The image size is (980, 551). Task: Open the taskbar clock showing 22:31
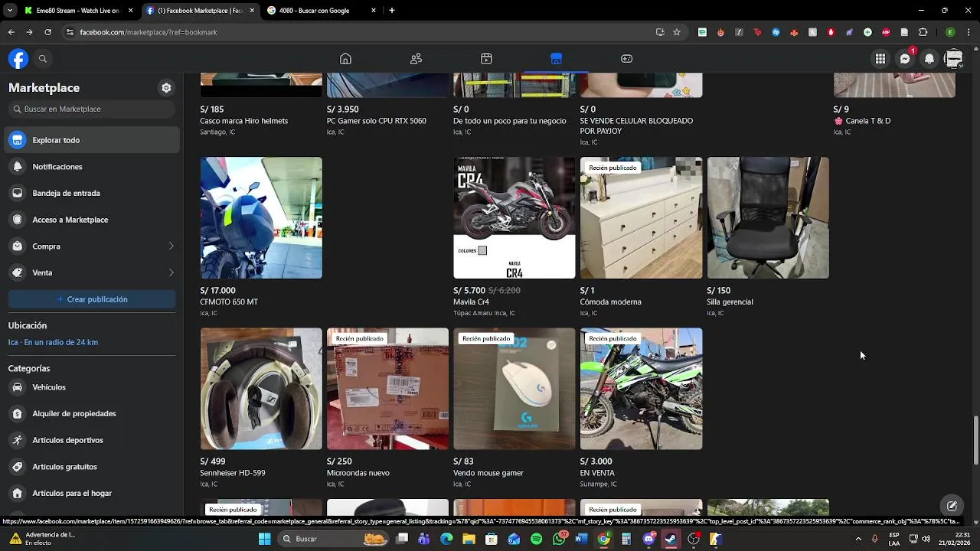click(x=955, y=539)
